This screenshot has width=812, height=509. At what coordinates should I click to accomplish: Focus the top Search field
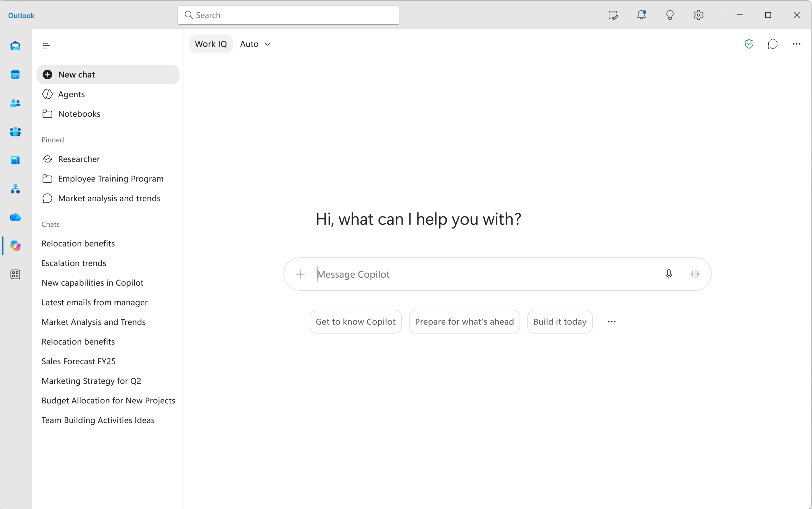(x=288, y=15)
